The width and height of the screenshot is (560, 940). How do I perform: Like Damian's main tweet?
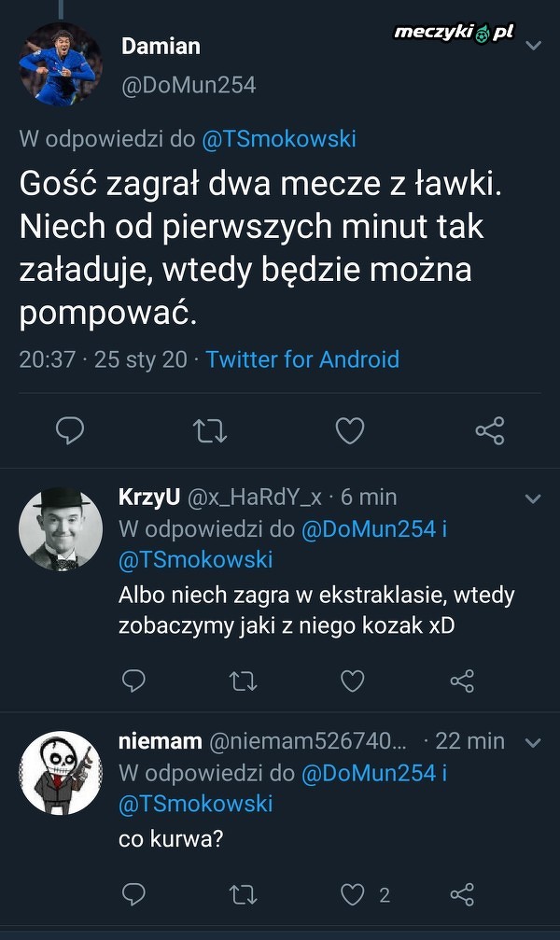point(350,430)
